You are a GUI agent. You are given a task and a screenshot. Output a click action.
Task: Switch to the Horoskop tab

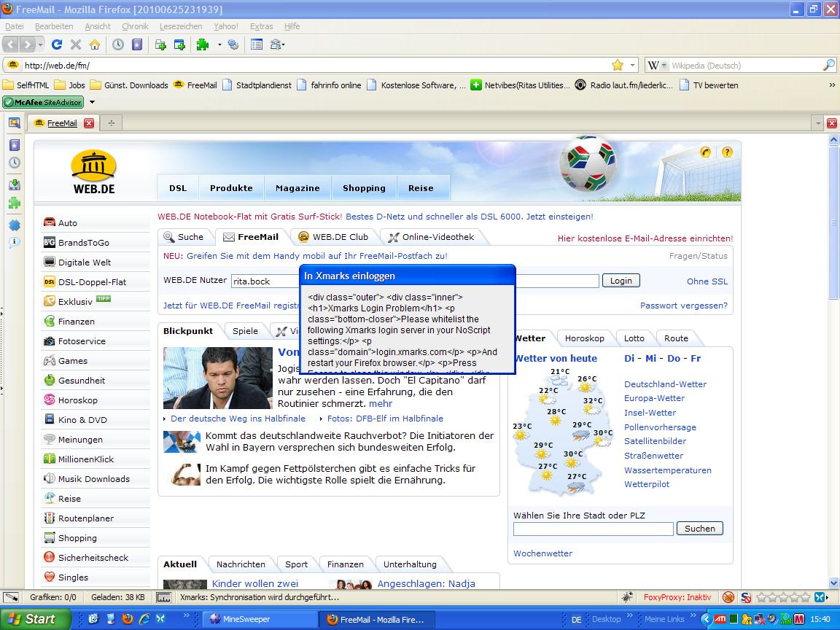[x=584, y=338]
